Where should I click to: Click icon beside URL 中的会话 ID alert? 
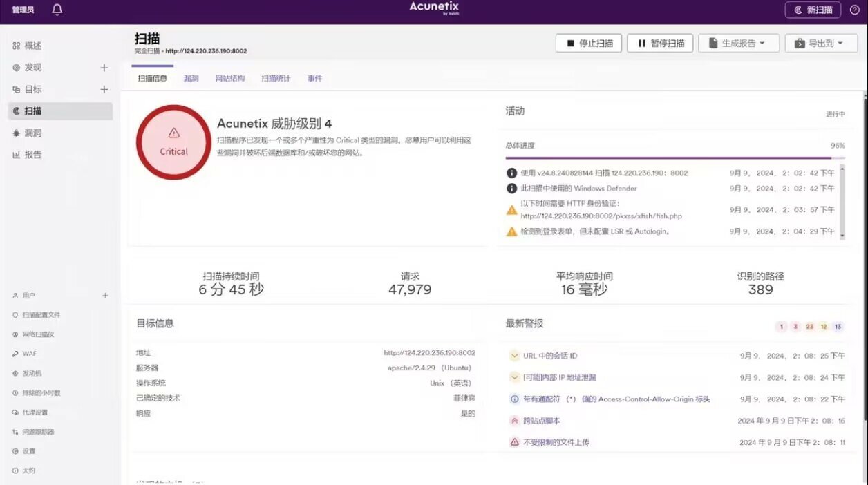click(514, 356)
